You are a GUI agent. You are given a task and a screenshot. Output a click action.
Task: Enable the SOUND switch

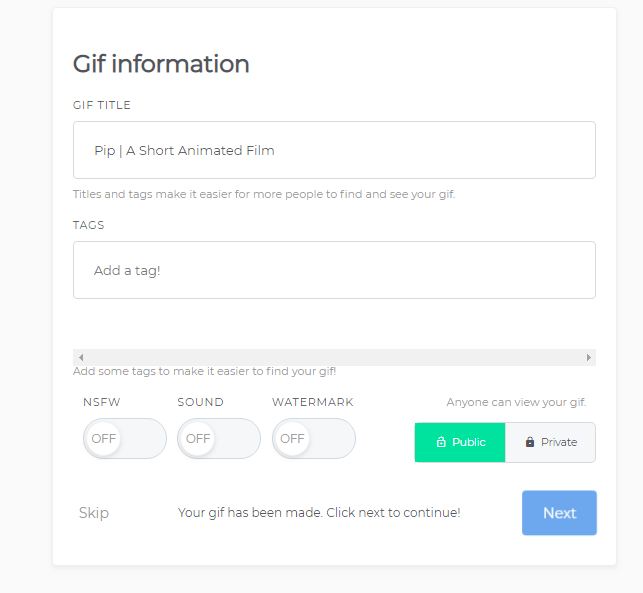coord(218,438)
